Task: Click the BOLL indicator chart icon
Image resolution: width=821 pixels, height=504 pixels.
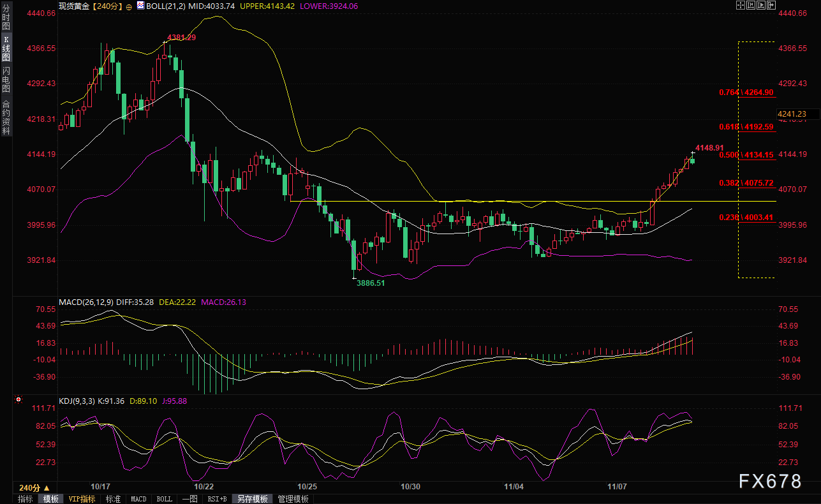Action: [141, 5]
